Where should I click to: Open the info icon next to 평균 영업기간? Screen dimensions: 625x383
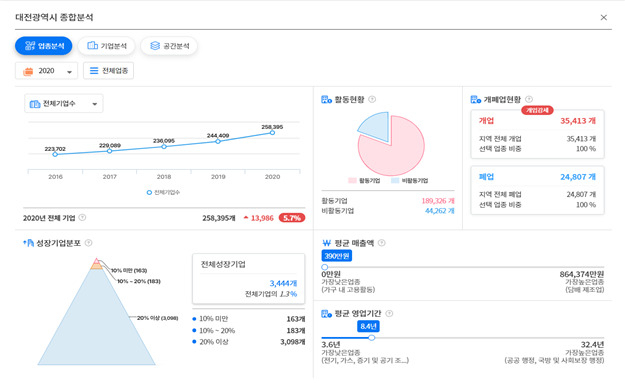[389, 314]
